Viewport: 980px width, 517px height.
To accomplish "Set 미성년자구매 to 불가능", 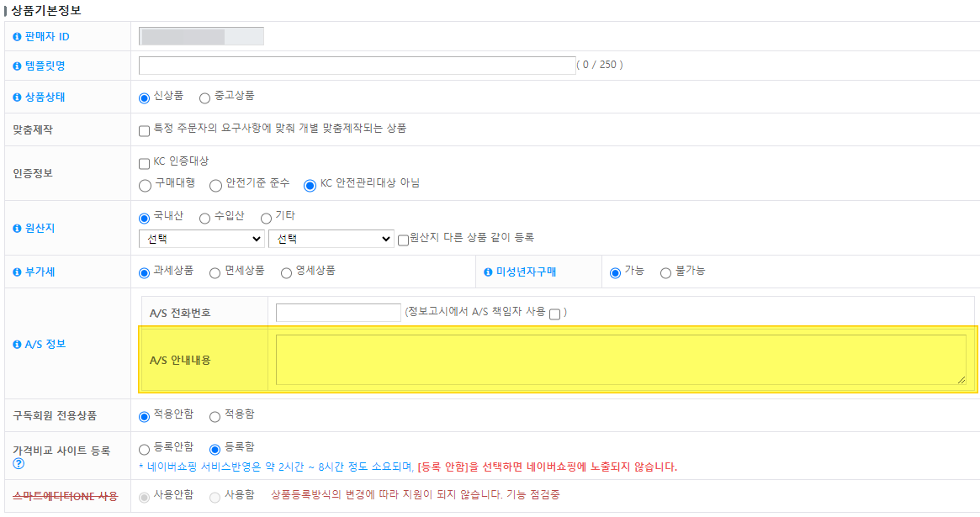I will click(x=665, y=273).
